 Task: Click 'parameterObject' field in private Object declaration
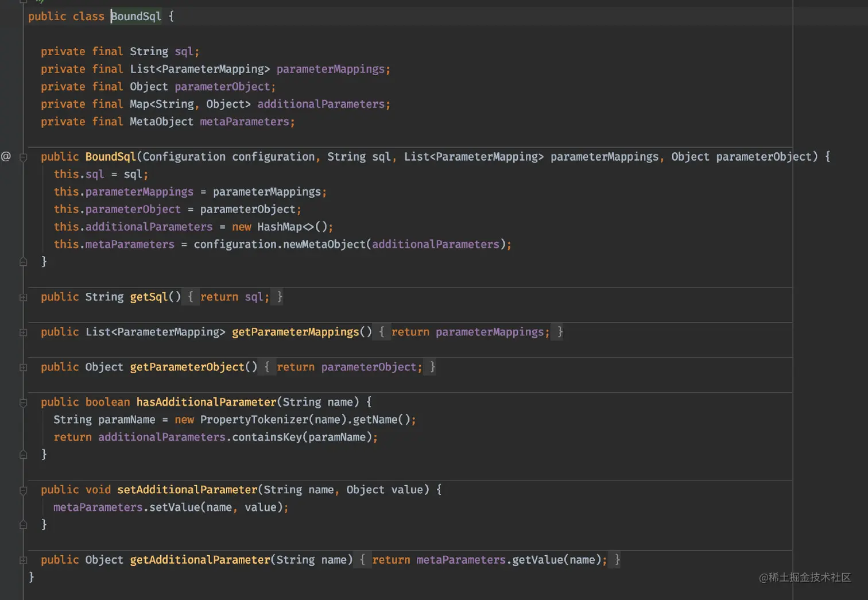point(222,87)
